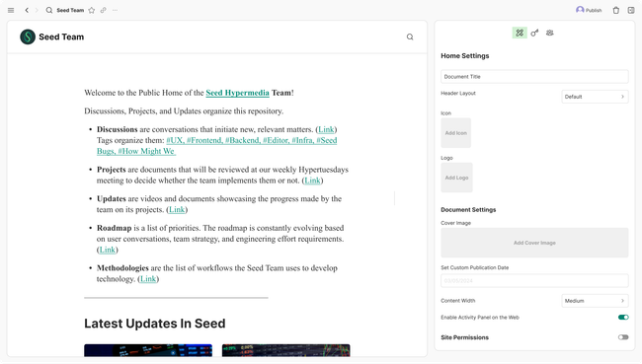Screen dimensions: 642x364
Task: Copy link using the chain icon
Action: point(103,10)
